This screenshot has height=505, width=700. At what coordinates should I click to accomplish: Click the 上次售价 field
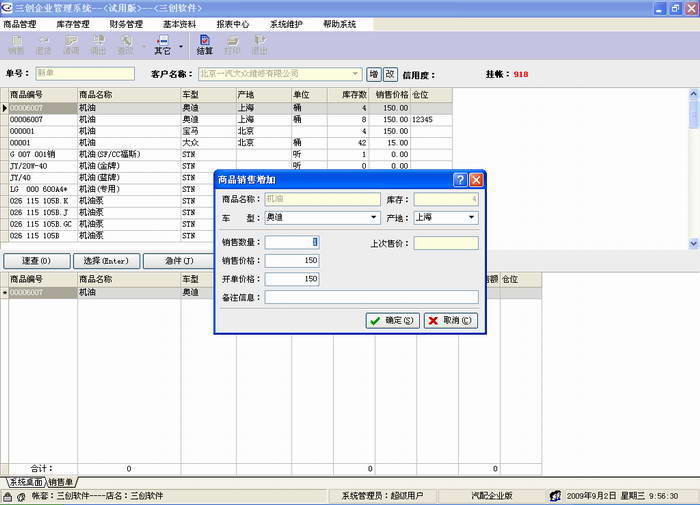click(x=446, y=243)
